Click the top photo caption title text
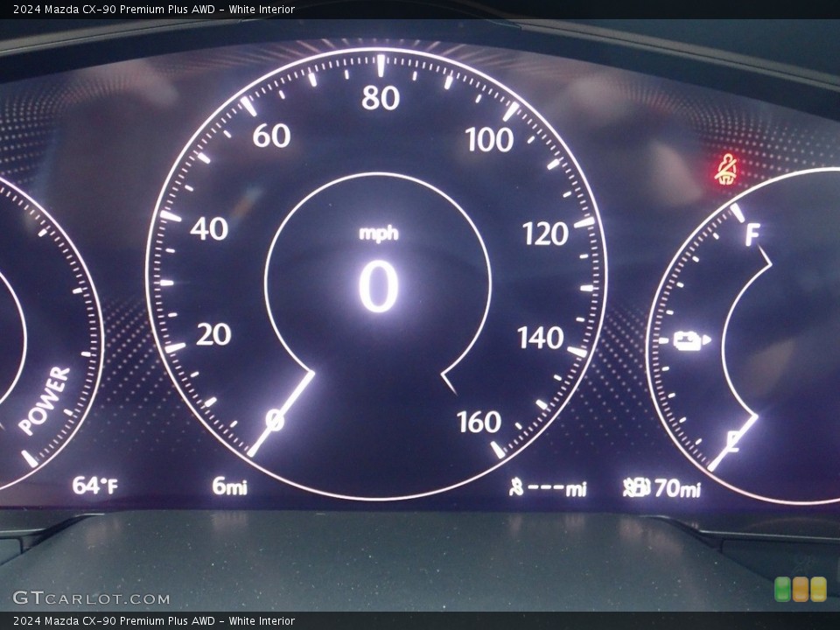Viewport: 840px width, 630px height. (x=154, y=9)
